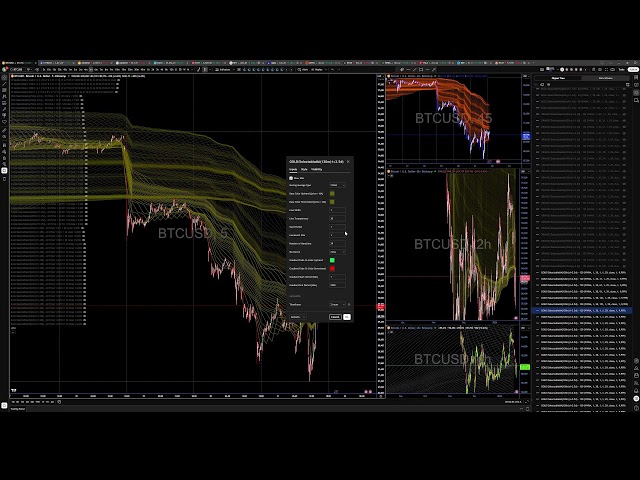Switch to the Object Tree tab

(x=558, y=78)
